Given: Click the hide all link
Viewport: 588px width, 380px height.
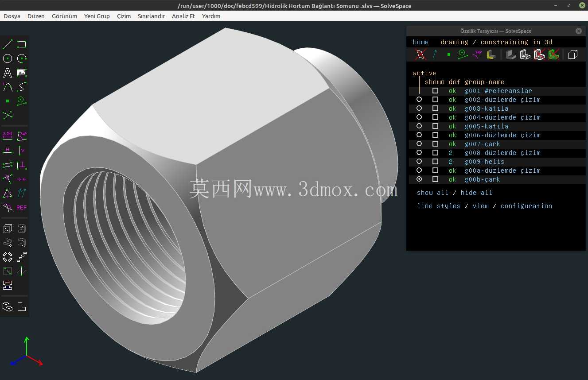Looking at the screenshot, I should click(x=476, y=193).
